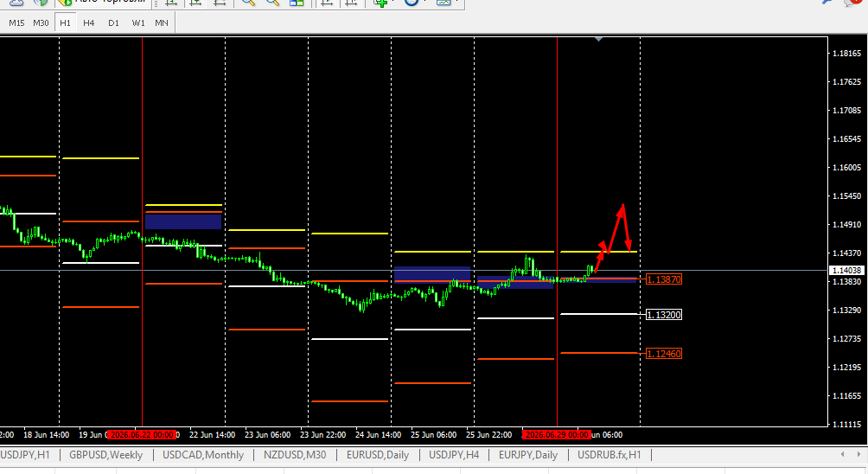The width and height of the screenshot is (868, 474).
Task: Click the 1.12735 price axis value
Action: pyautogui.click(x=847, y=339)
